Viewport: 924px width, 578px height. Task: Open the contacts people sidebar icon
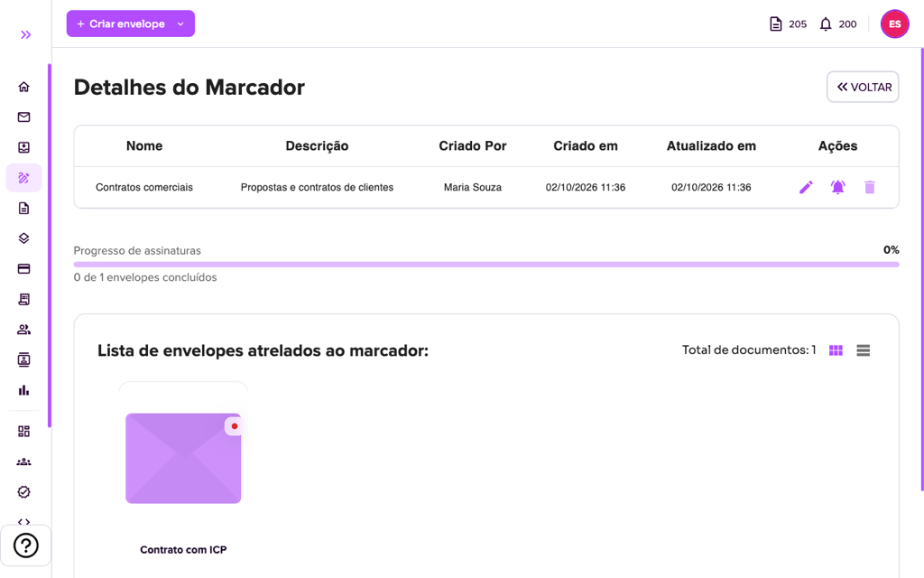click(23, 330)
